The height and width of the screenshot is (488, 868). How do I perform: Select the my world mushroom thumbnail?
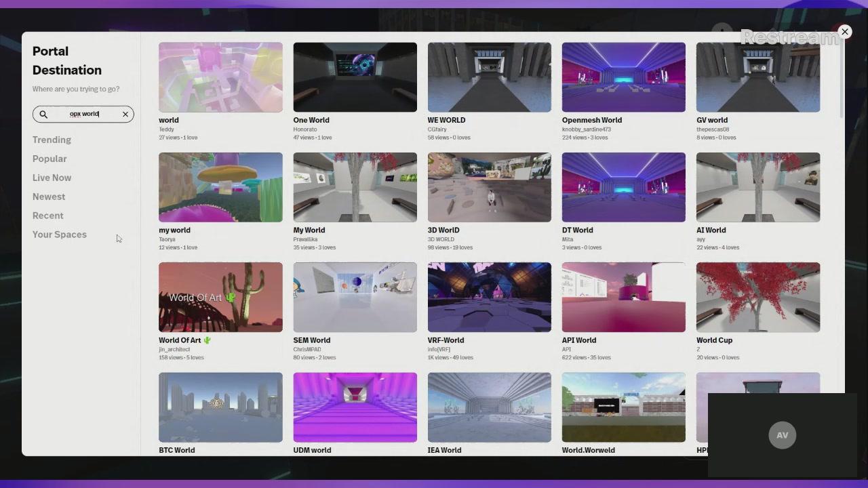pos(220,187)
